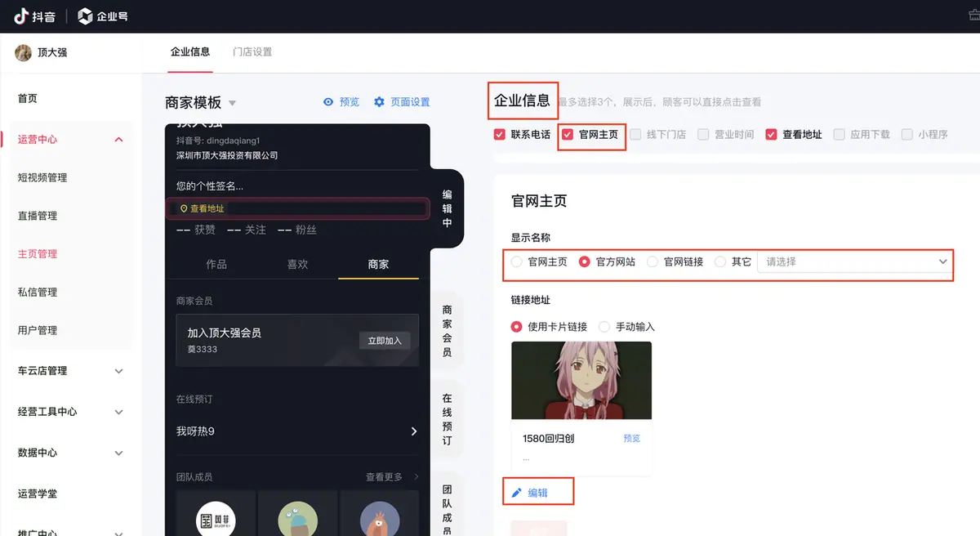Click the location pin icon beside 查看地址
Image resolution: width=980 pixels, height=536 pixels.
click(184, 208)
